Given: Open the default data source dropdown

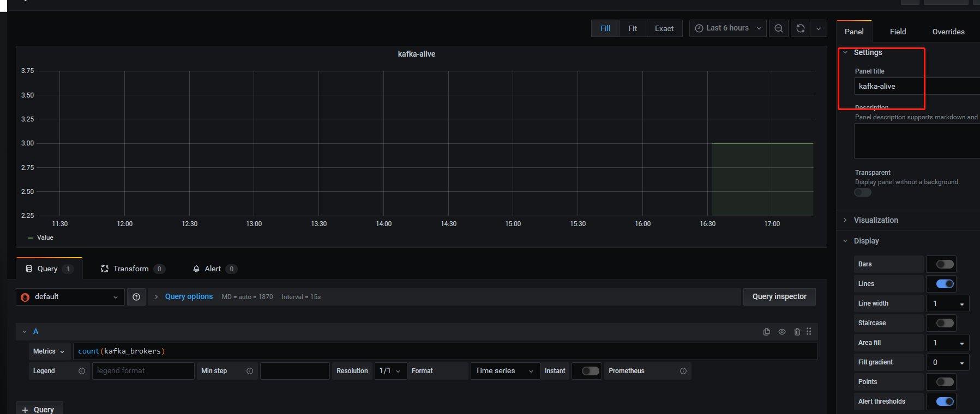Looking at the screenshot, I should tap(70, 297).
